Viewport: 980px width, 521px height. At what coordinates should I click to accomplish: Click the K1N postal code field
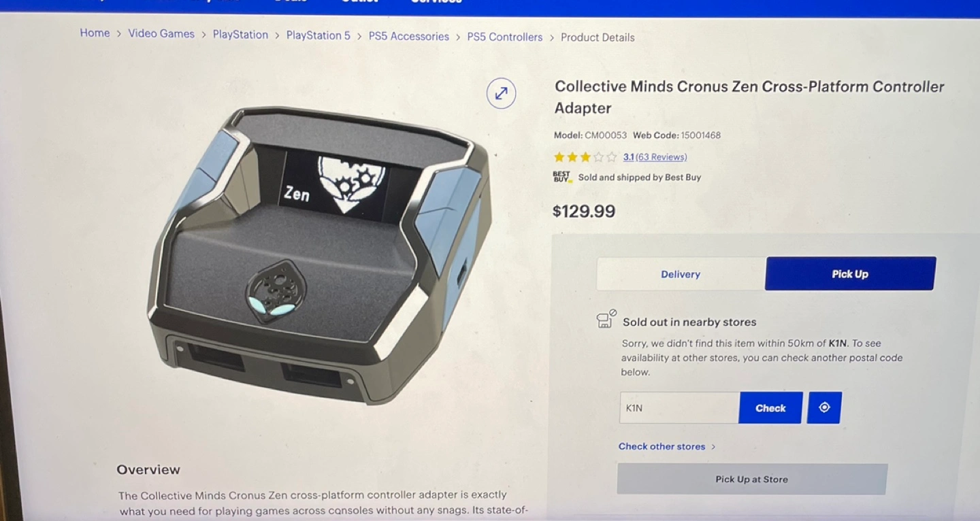679,408
